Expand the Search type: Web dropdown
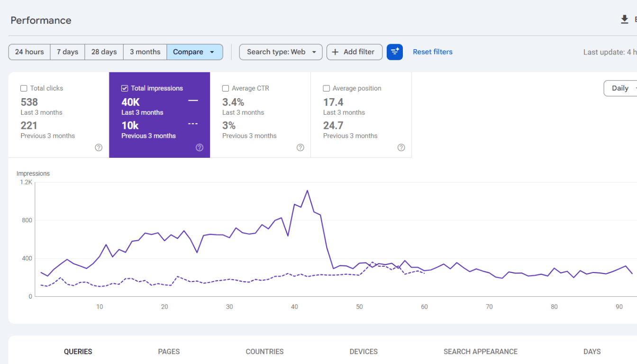This screenshot has width=637, height=364. pos(281,52)
